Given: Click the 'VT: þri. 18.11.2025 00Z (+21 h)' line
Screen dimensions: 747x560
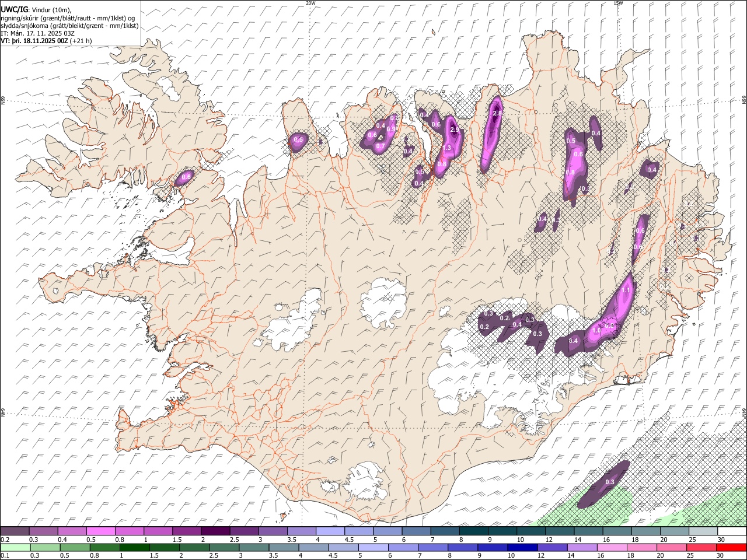Looking at the screenshot, I should 47,41.
